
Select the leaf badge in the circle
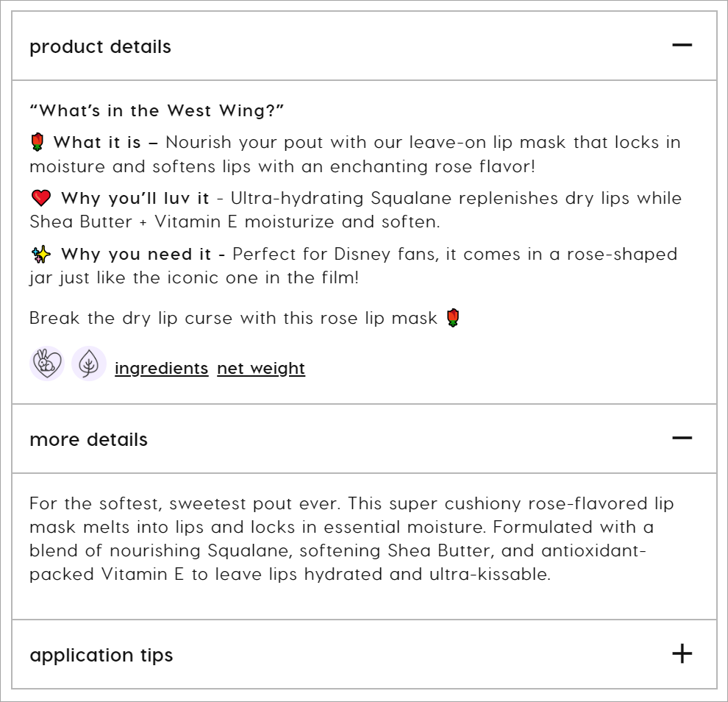pyautogui.click(x=89, y=363)
